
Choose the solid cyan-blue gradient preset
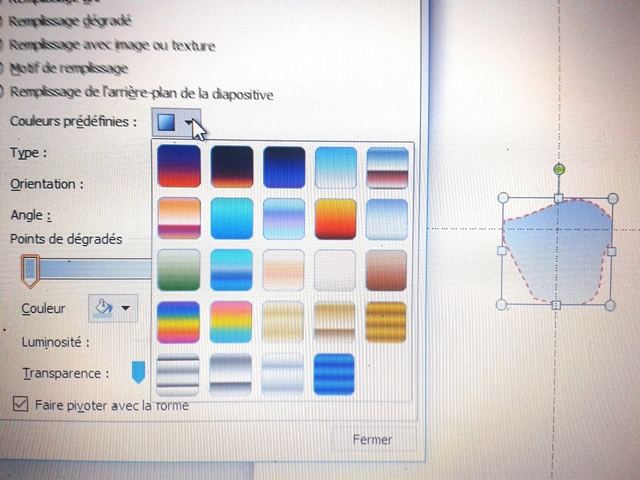[x=231, y=217]
